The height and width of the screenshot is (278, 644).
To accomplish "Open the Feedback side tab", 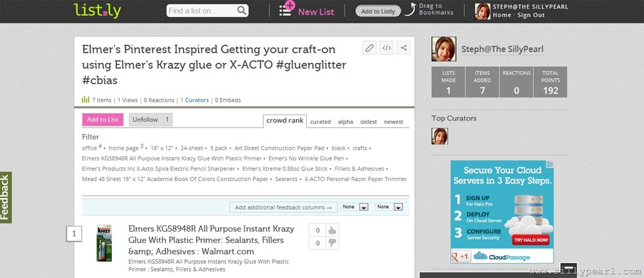I will 5,197.
